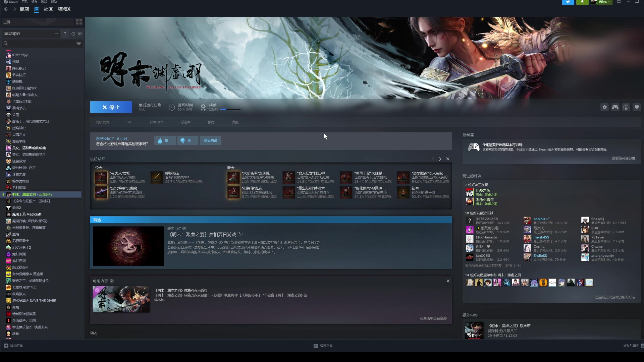Open the DLC tab

point(129,122)
